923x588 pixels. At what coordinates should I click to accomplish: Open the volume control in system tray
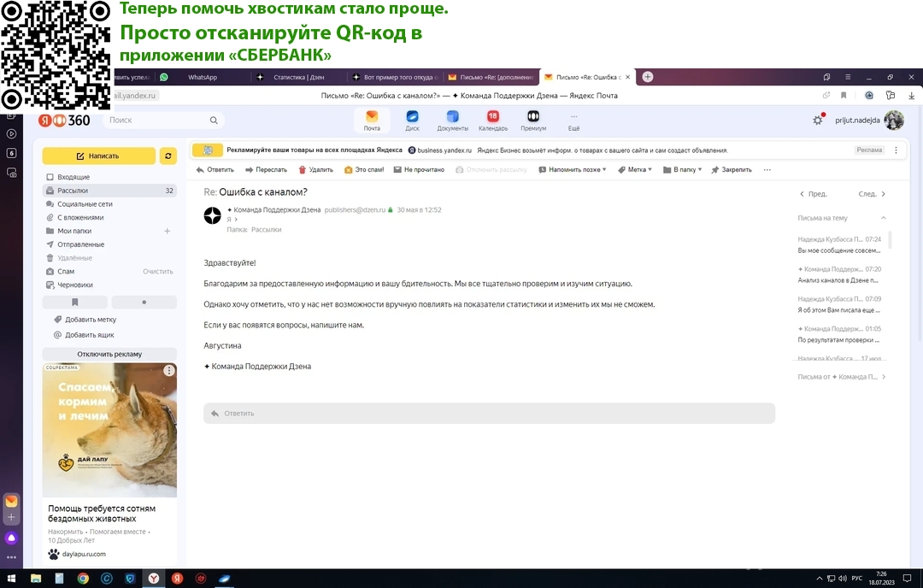(x=843, y=579)
